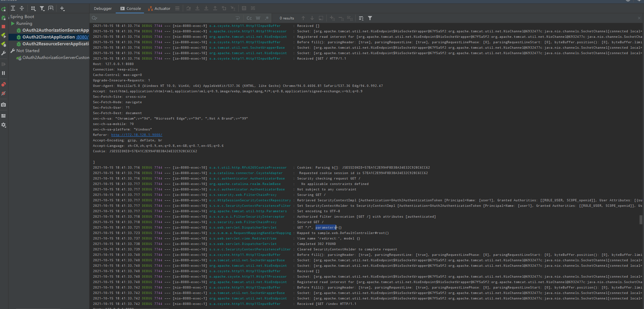Toggle Words (W) search option

[258, 18]
